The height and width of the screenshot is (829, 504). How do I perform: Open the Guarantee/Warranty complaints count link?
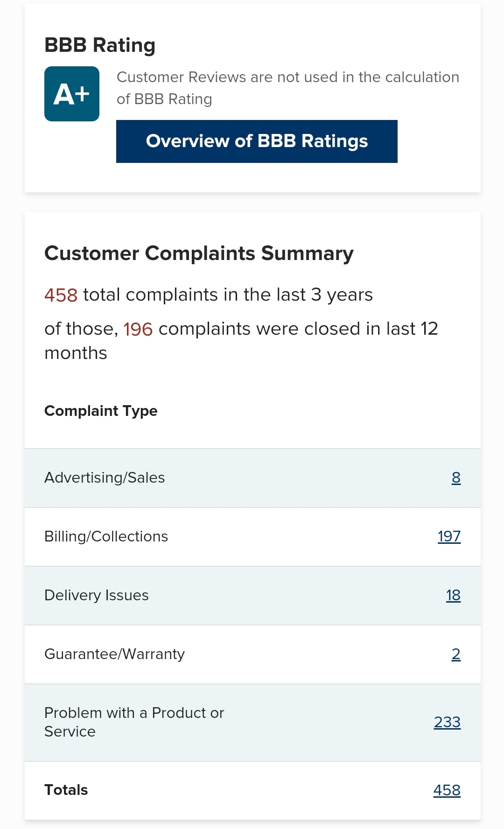point(456,654)
